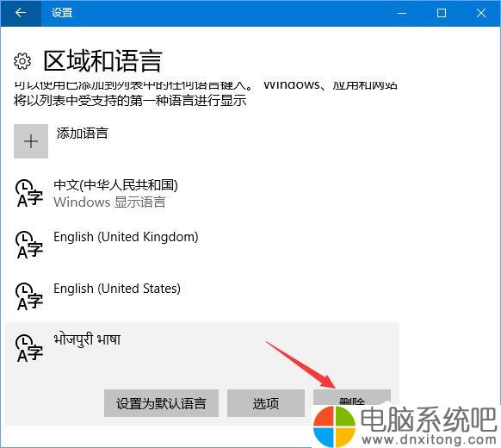The image size is (501, 448).
Task: Select the 中文(中华人民共和国) language entry
Action: pyautogui.click(x=202, y=194)
